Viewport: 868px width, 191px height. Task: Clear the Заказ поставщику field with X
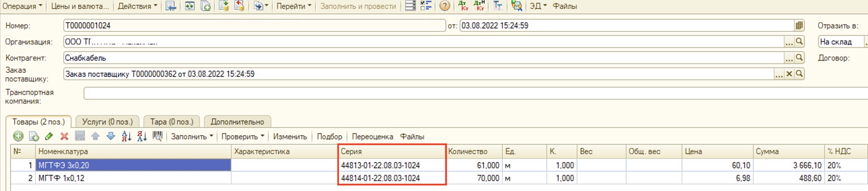(789, 74)
